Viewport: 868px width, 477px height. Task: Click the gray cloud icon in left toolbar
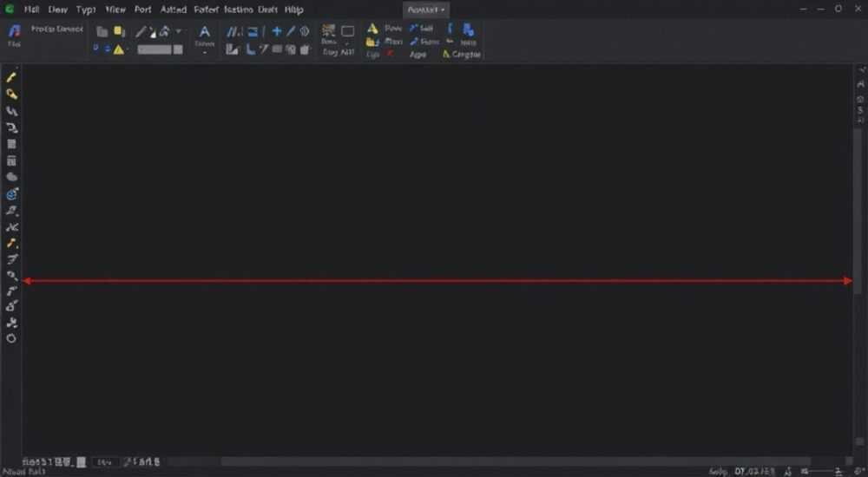[x=11, y=177]
